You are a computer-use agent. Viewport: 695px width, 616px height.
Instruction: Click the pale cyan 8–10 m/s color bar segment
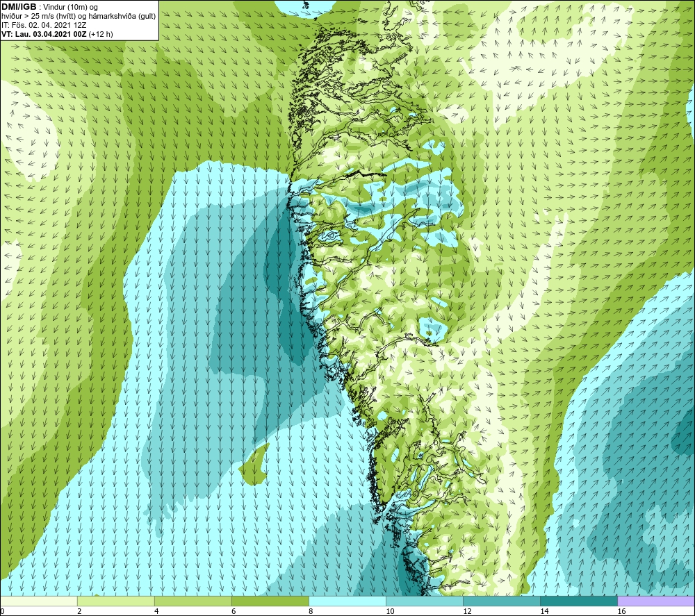(347, 601)
